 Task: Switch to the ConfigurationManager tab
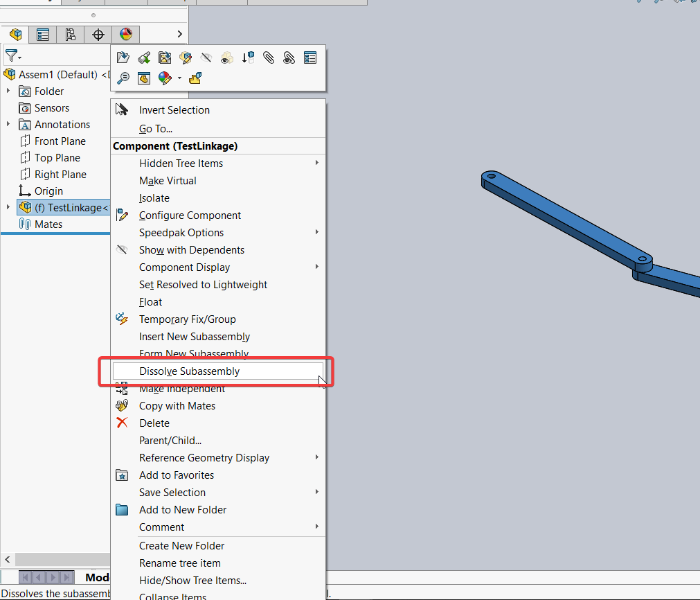(x=70, y=34)
